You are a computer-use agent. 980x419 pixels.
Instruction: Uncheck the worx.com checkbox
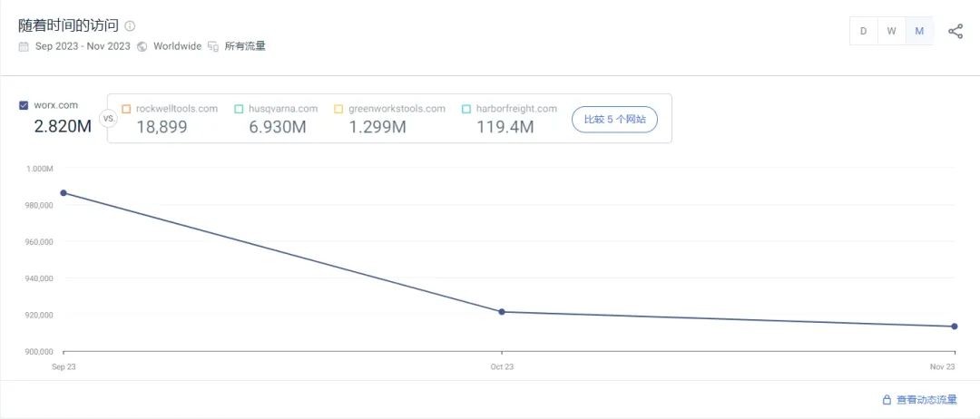coord(24,105)
